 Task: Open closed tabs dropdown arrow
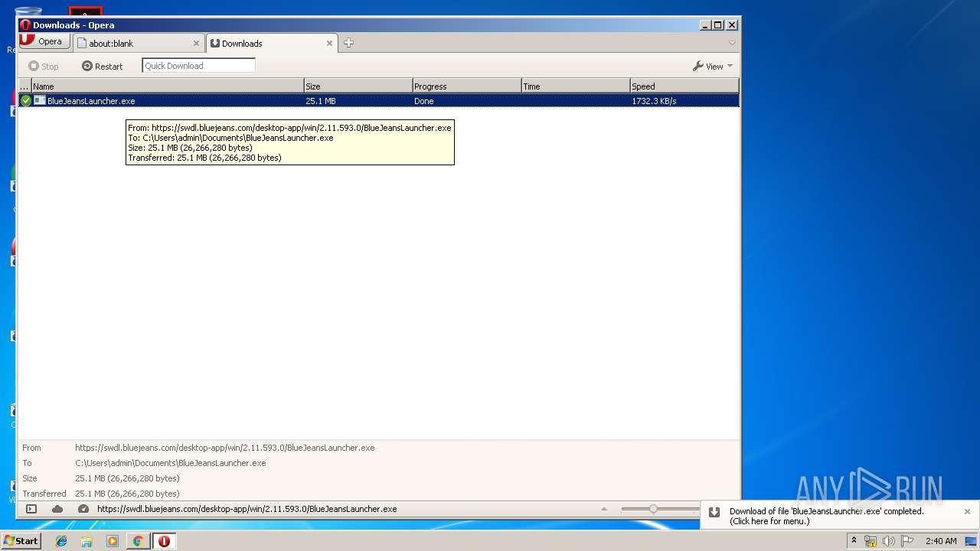732,43
